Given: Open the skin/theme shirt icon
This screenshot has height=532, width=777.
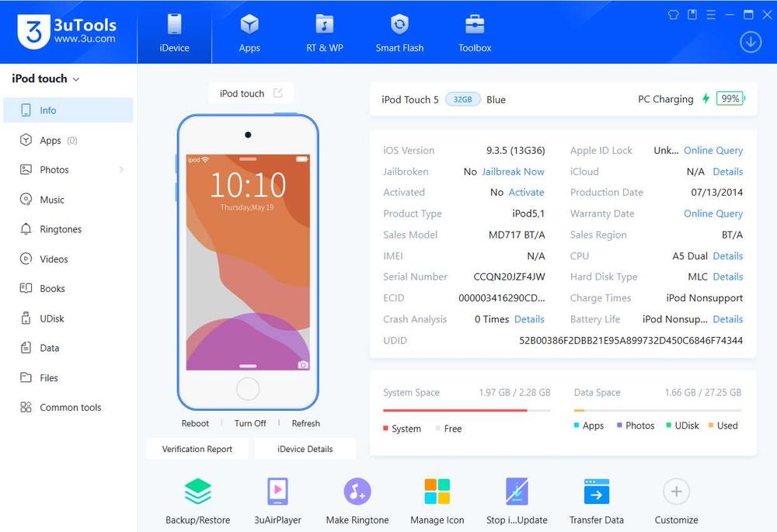Looking at the screenshot, I should pos(673,14).
